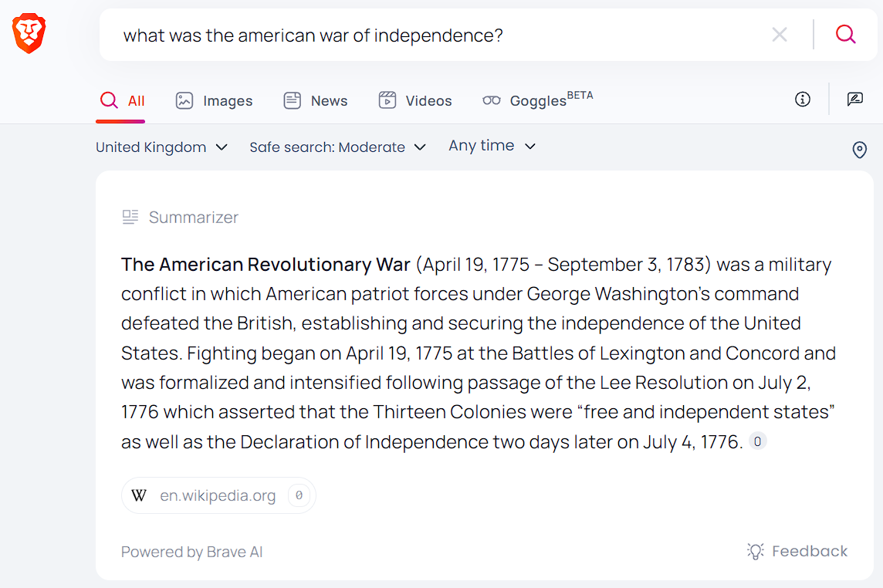Viewport: 883px width, 588px height.
Task: Open the info circle icon
Action: pyautogui.click(x=803, y=100)
